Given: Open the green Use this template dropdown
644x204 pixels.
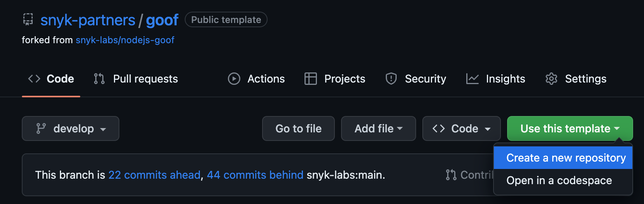Looking at the screenshot, I should (x=570, y=128).
